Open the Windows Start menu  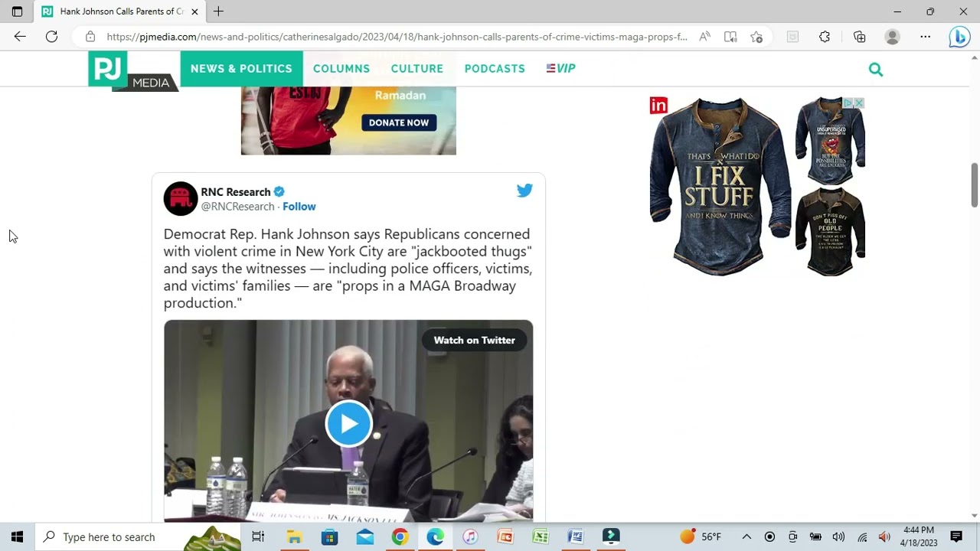point(17,536)
